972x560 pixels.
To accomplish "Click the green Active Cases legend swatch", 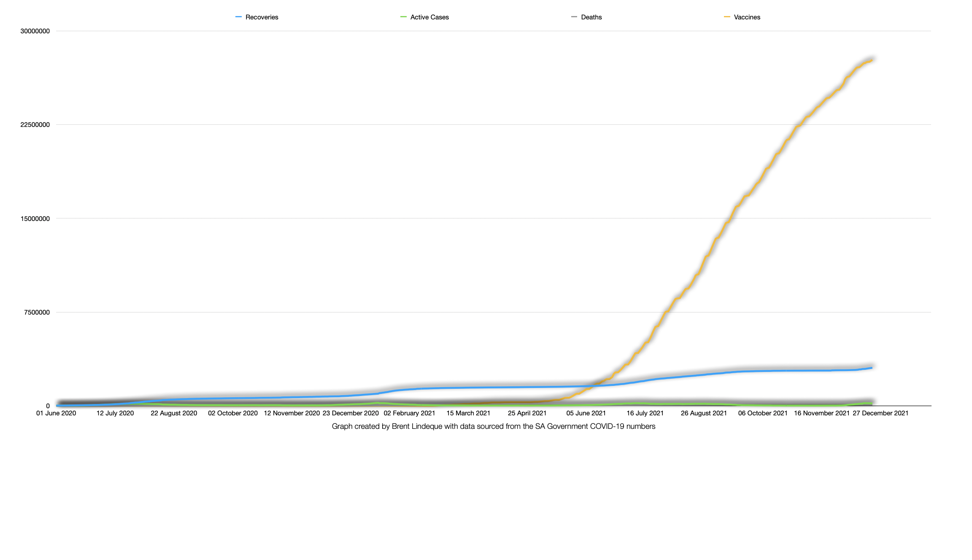I will point(403,17).
